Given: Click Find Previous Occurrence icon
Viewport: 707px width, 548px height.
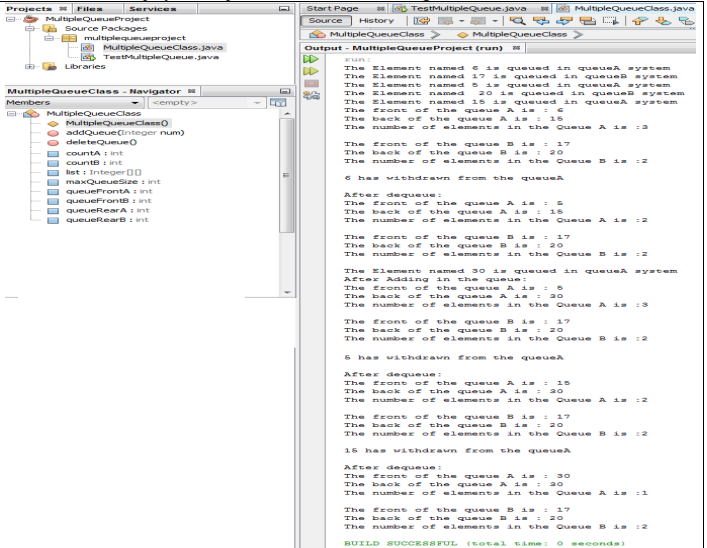Looking at the screenshot, I should 541,21.
